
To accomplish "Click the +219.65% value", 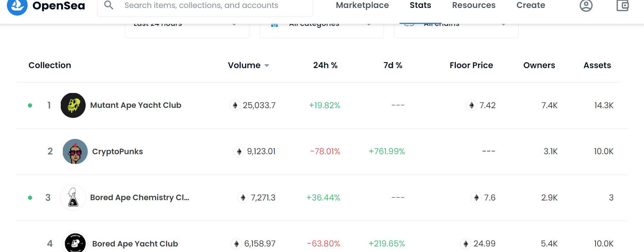I will (387, 244).
